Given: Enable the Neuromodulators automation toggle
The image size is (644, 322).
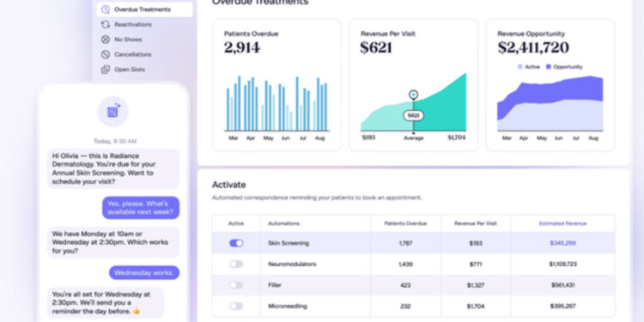Looking at the screenshot, I should pos(236,264).
